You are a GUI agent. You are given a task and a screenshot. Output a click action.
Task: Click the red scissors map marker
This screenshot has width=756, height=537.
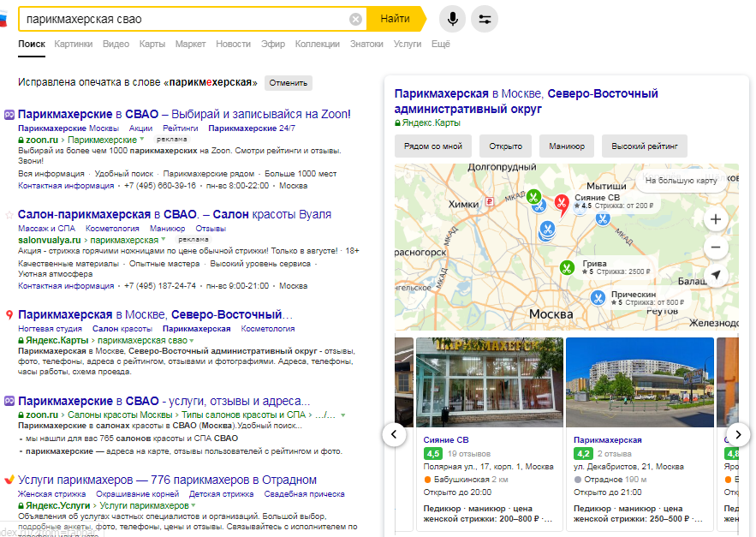[561, 202]
